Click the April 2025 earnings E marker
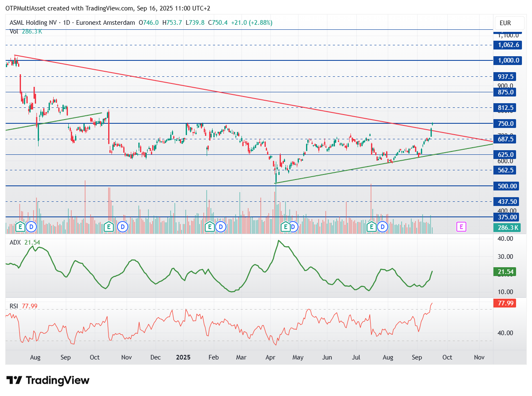The image size is (532, 396). [285, 227]
